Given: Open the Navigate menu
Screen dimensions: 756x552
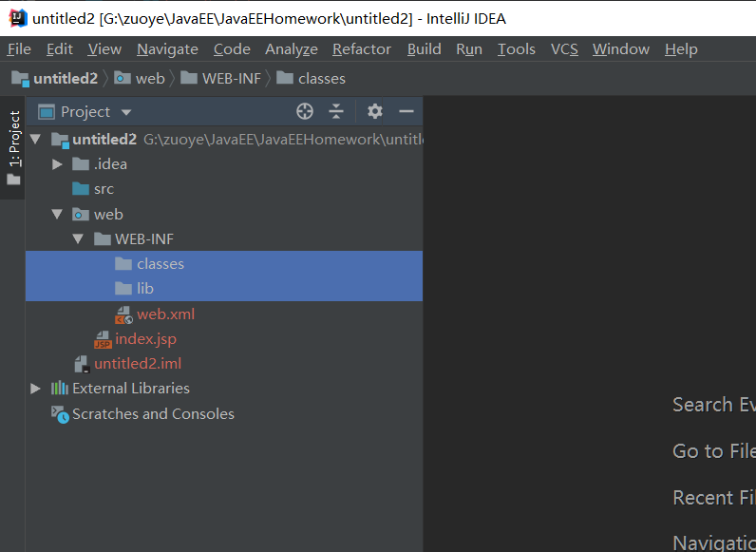Looking at the screenshot, I should (167, 49).
